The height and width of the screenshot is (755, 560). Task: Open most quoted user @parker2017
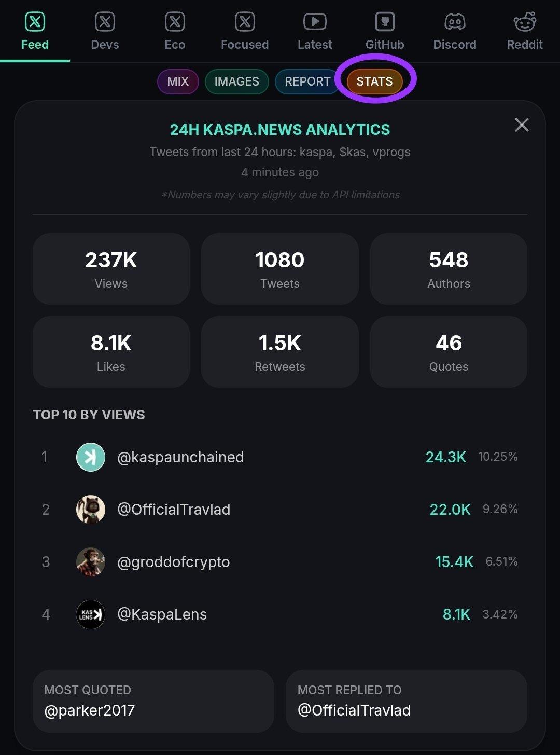[x=90, y=710]
